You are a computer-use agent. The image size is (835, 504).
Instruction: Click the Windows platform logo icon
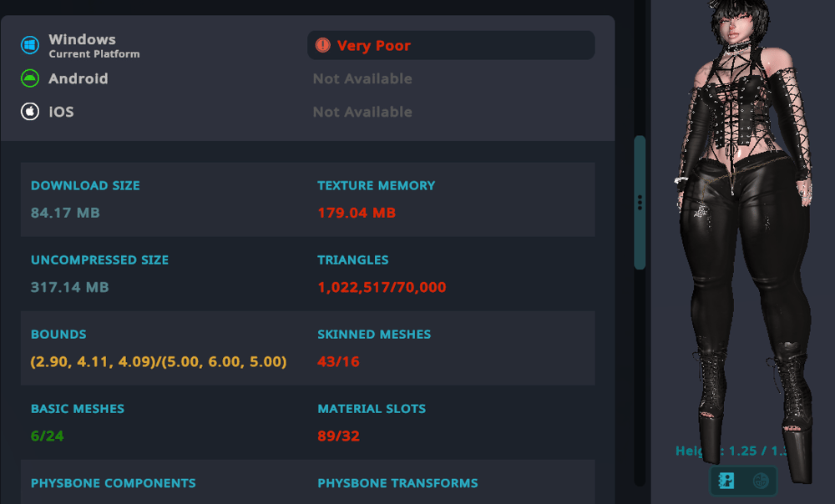coord(30,46)
